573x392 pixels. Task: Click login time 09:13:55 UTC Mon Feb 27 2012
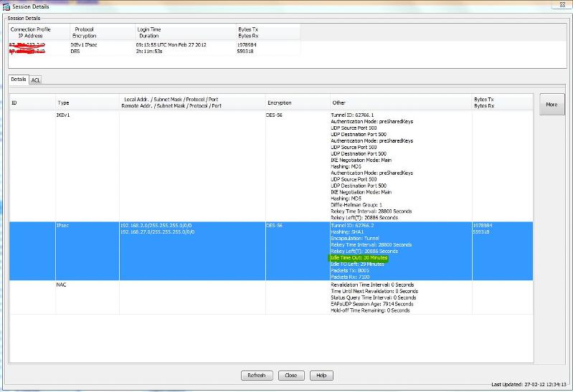pos(171,45)
